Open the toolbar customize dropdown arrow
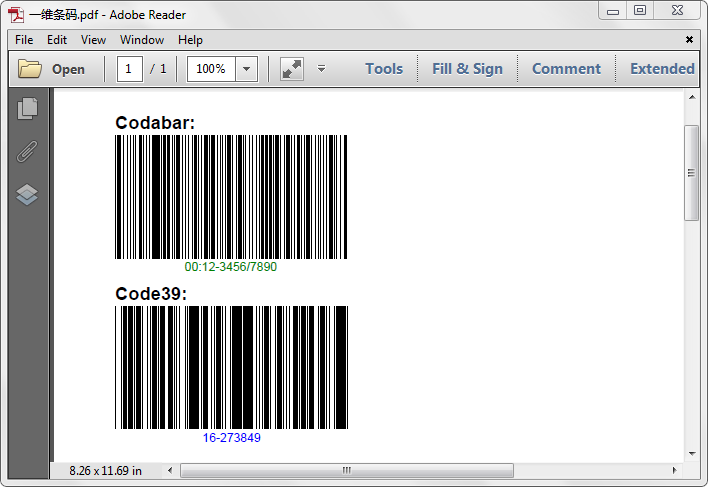Image resolution: width=708 pixels, height=487 pixels. (321, 69)
